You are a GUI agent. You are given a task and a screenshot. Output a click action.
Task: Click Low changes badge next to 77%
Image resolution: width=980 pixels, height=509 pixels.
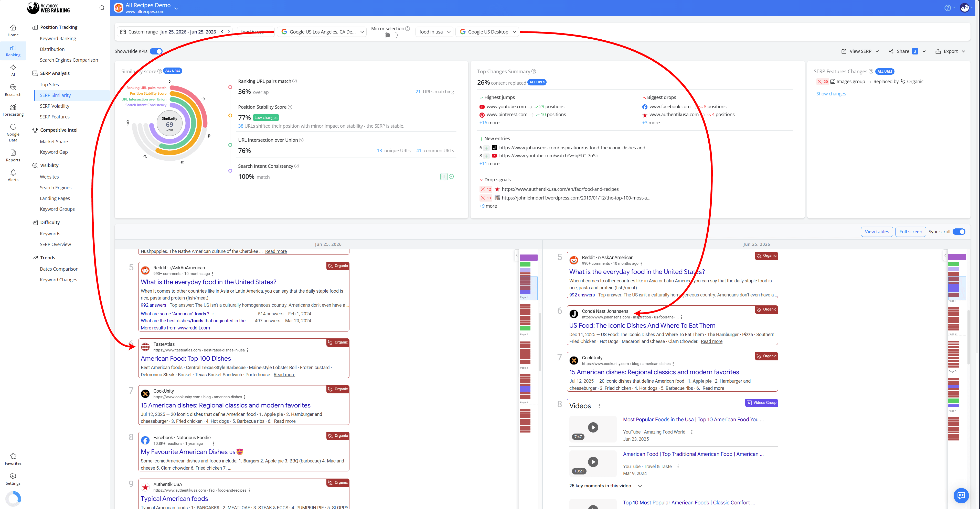tap(265, 118)
